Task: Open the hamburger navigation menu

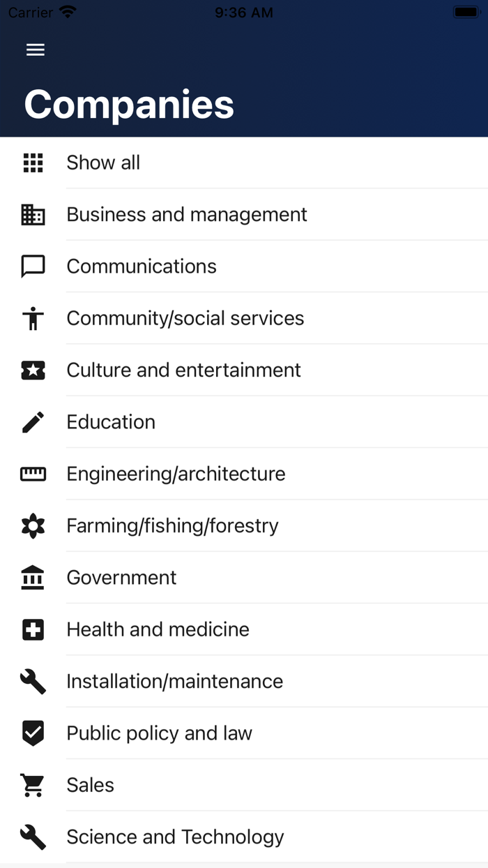Action: pos(36,50)
